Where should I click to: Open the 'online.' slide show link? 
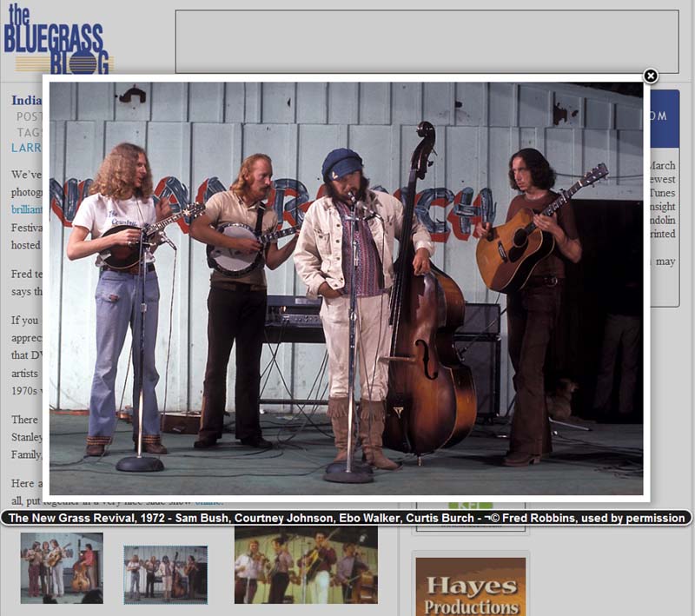tap(208, 501)
